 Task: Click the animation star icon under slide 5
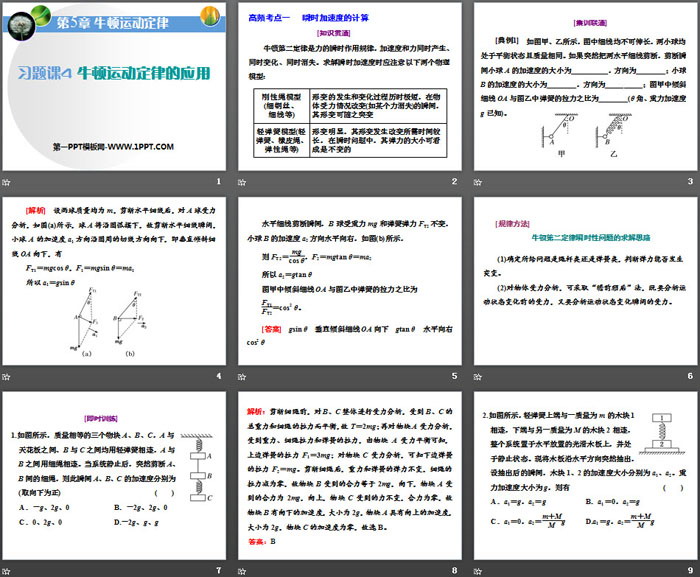pyautogui.click(x=244, y=376)
